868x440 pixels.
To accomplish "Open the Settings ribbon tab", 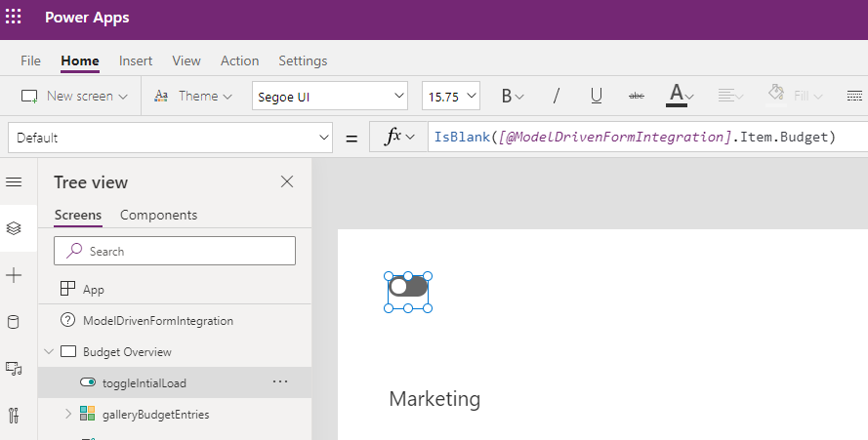I will (x=303, y=60).
